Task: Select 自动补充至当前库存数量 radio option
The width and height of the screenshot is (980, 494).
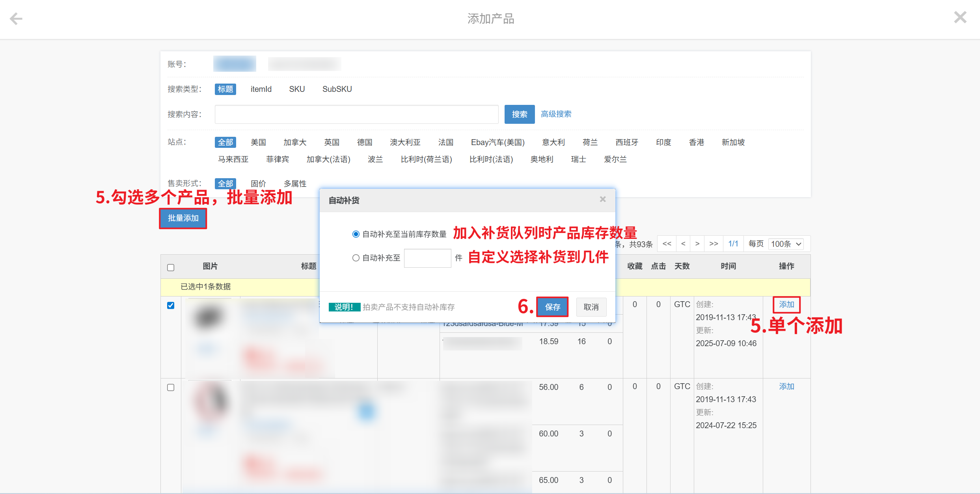Action: pos(356,234)
